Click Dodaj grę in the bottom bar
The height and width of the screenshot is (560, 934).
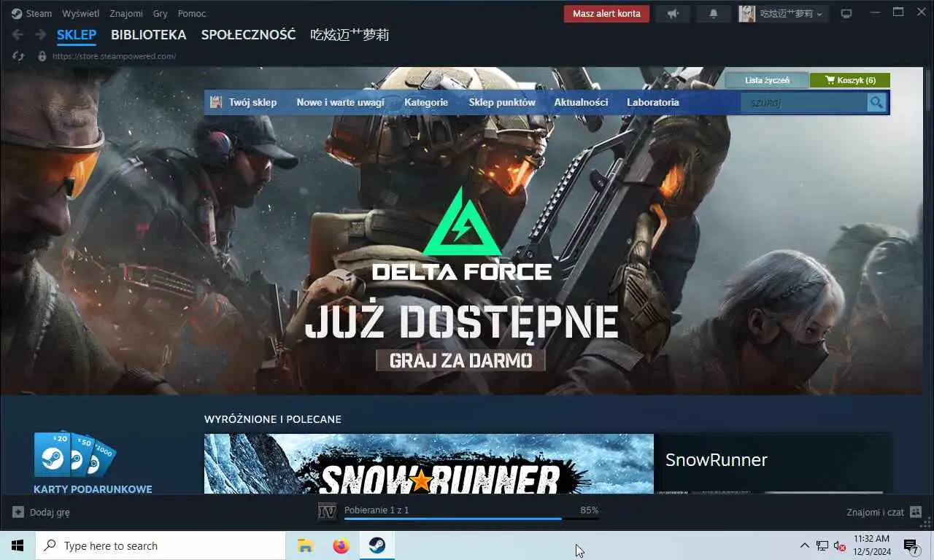coord(50,512)
